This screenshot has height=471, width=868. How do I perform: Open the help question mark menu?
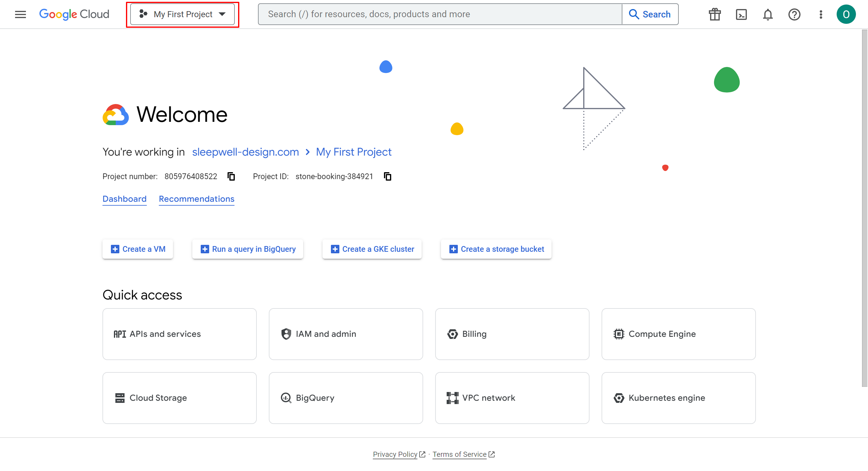[794, 14]
